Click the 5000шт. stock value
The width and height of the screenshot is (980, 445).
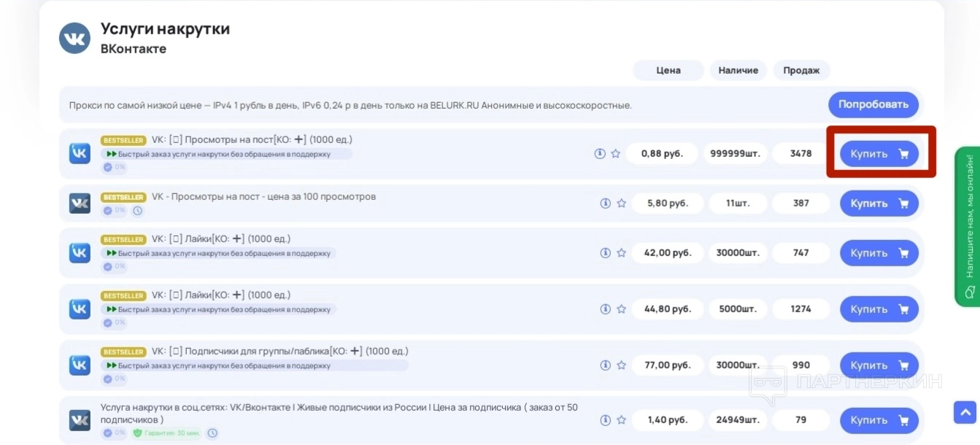point(738,309)
